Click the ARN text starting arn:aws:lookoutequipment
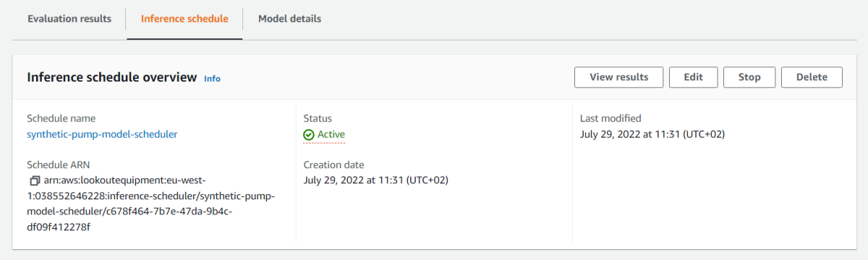This screenshot has height=260, width=868. (151, 203)
